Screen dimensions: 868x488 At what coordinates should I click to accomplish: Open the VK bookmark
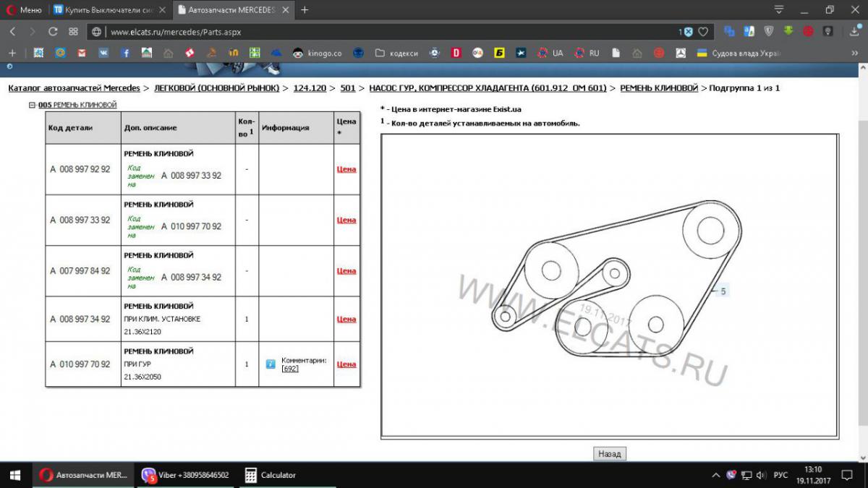pos(103,53)
